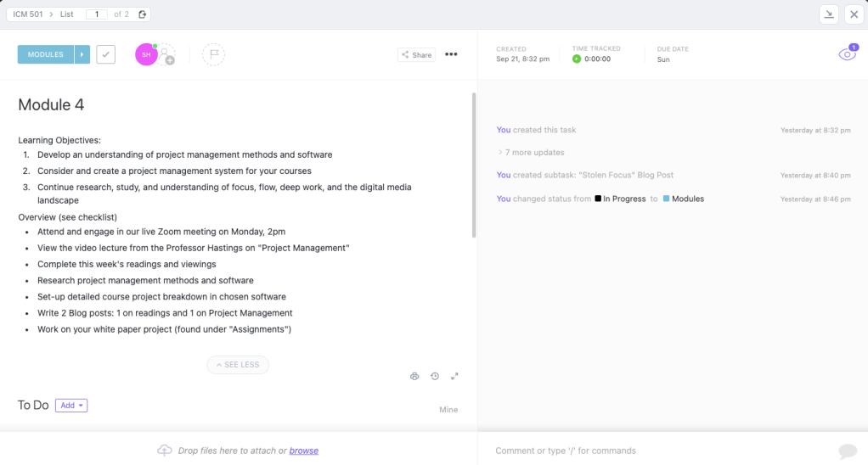
Task: Click the speech bubble comment icon
Action: click(x=847, y=451)
